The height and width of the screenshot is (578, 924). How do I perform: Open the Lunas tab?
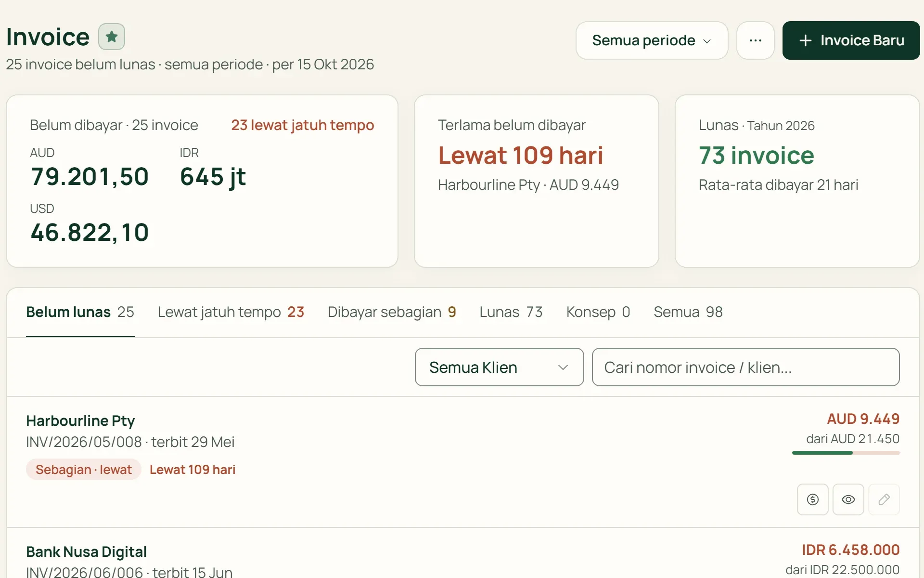(x=511, y=312)
